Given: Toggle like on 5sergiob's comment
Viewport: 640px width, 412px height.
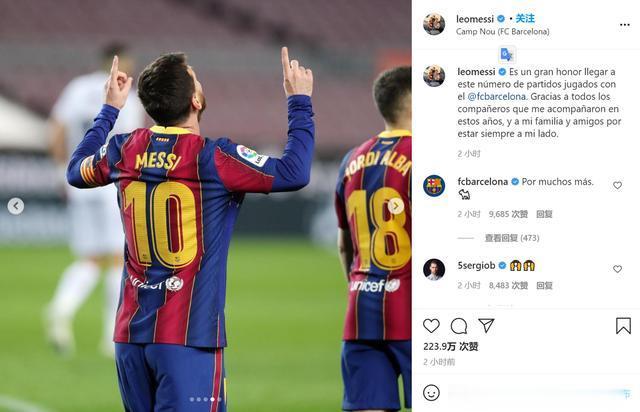Looking at the screenshot, I should pyautogui.click(x=617, y=269).
